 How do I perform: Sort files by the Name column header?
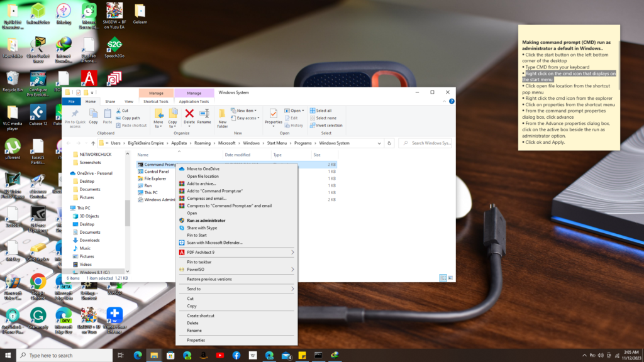179,155
